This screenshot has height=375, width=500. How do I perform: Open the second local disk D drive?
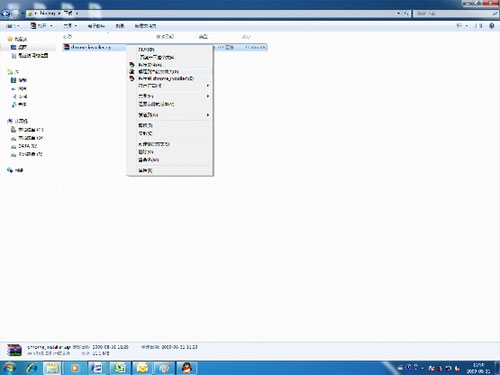tap(27, 138)
